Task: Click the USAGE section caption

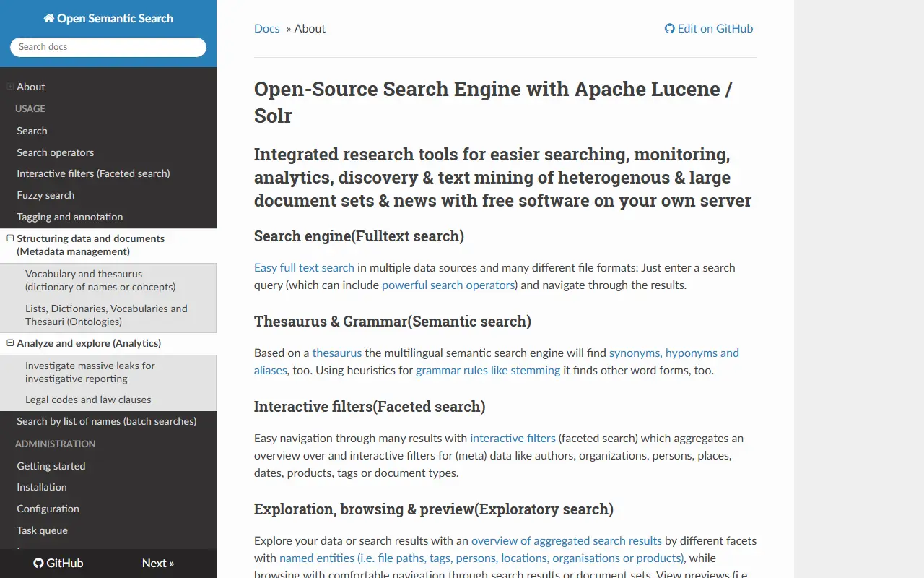Action: click(30, 109)
